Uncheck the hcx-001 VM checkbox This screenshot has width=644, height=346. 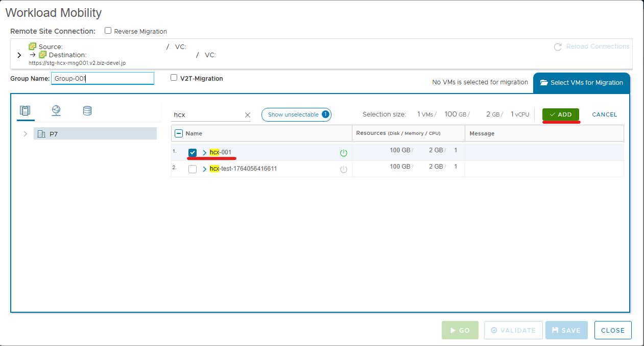pyautogui.click(x=193, y=153)
